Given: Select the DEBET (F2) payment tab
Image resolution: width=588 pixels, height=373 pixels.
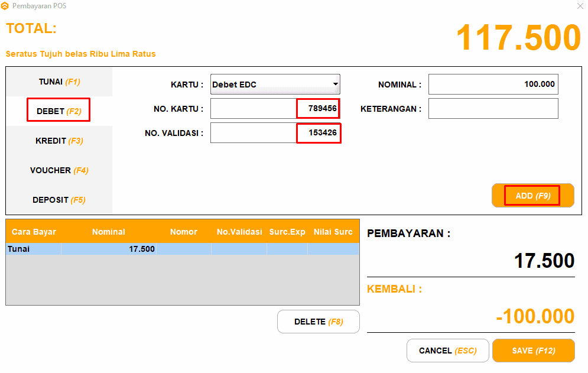Looking at the screenshot, I should (x=59, y=111).
